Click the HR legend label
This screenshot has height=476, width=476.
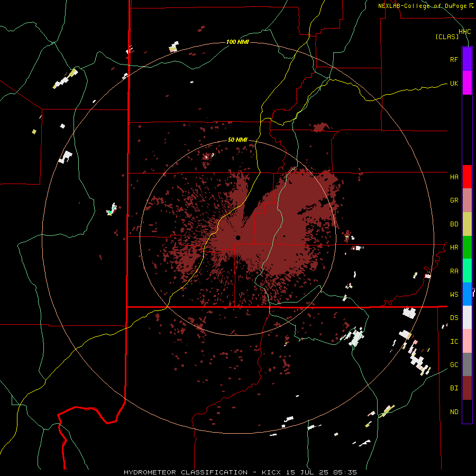point(454,248)
